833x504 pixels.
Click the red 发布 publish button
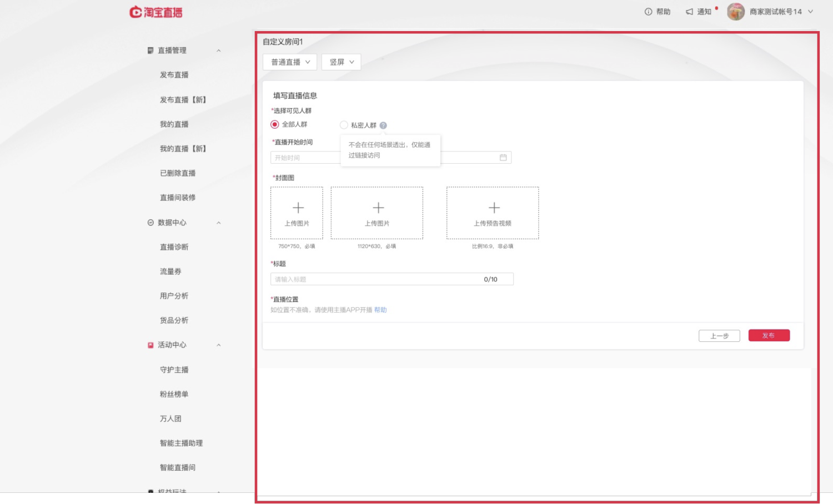[x=769, y=335]
